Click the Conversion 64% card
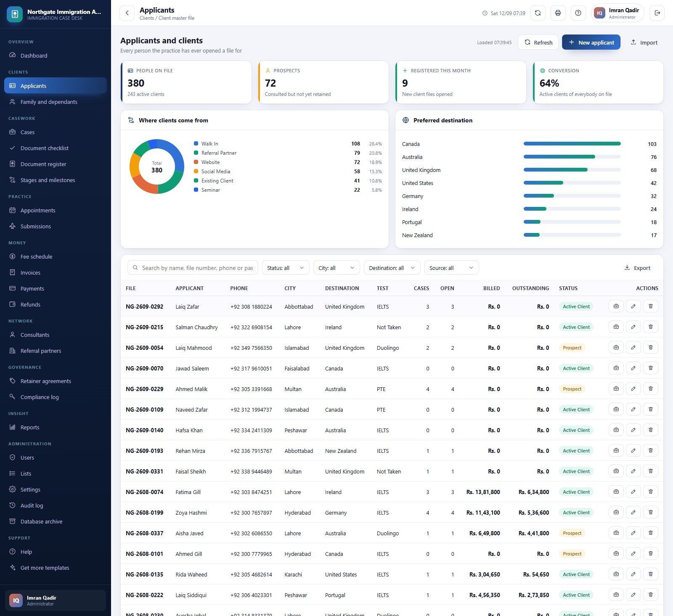This screenshot has height=616, width=673. click(598, 82)
